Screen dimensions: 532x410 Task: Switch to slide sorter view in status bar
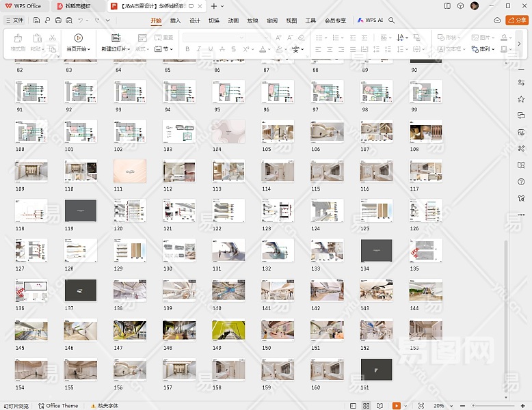[x=365, y=406]
